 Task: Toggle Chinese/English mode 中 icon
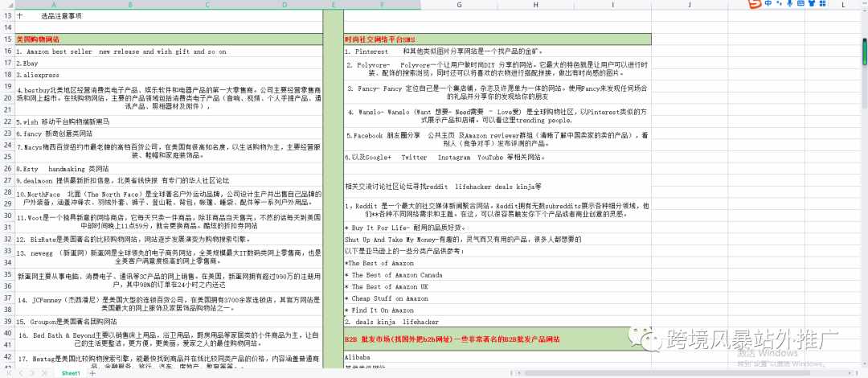click(x=768, y=3)
